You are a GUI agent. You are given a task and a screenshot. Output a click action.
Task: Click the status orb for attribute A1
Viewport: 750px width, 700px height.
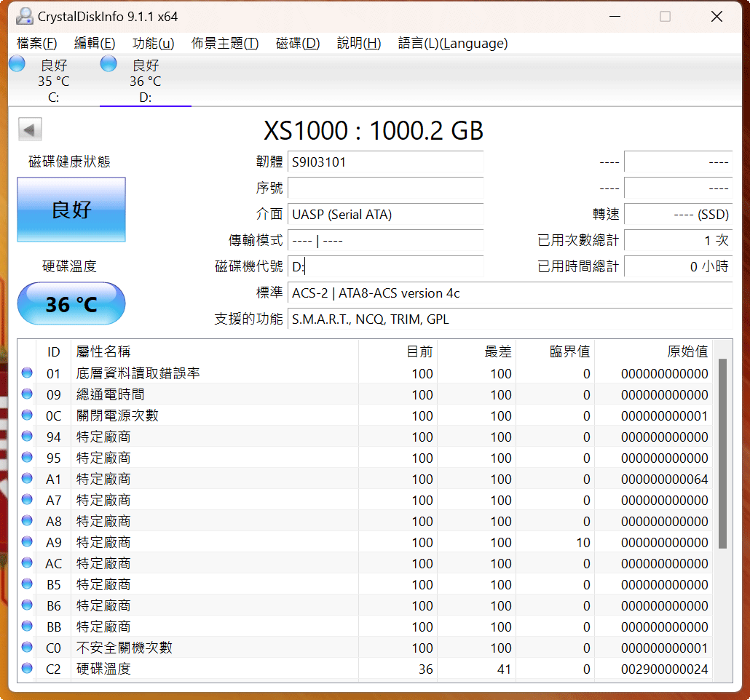tap(27, 477)
